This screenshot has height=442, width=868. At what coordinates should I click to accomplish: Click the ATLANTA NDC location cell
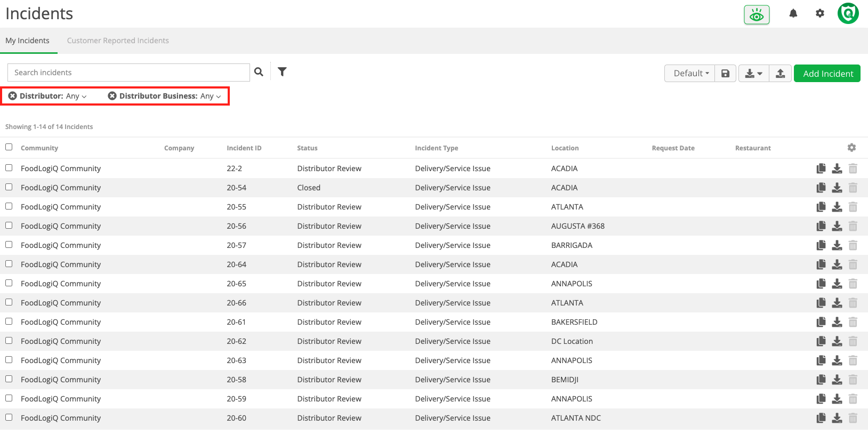click(x=576, y=418)
